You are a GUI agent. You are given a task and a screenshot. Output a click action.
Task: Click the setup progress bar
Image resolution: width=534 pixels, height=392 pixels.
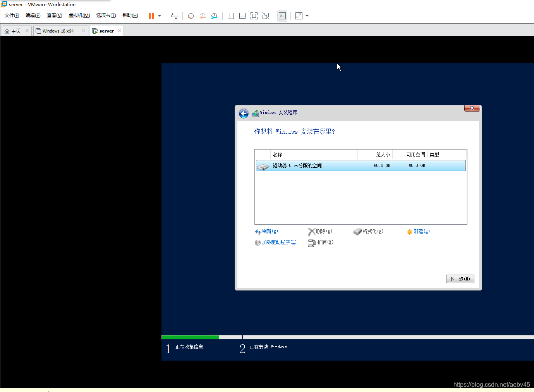coord(348,337)
